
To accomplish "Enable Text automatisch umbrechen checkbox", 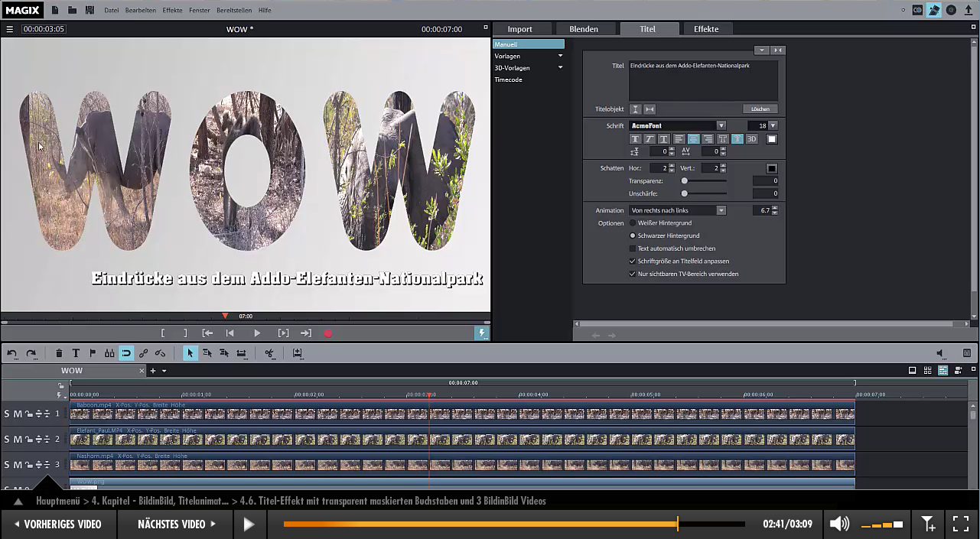I will point(633,248).
